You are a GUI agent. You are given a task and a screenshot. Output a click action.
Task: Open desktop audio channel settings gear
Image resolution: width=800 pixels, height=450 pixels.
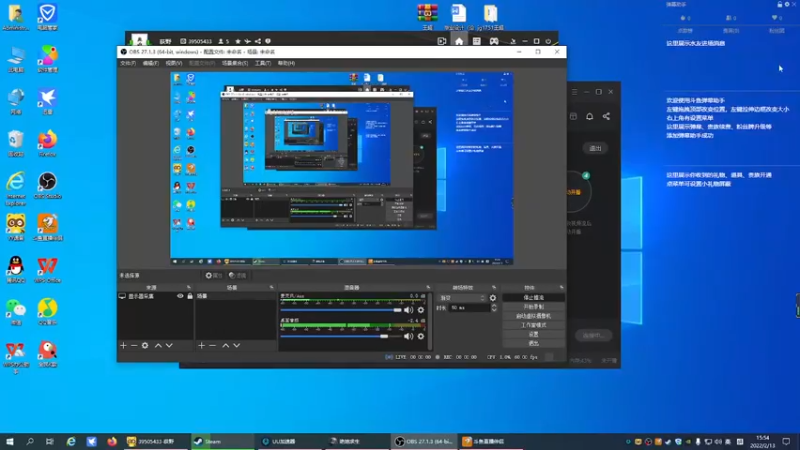tap(421, 336)
